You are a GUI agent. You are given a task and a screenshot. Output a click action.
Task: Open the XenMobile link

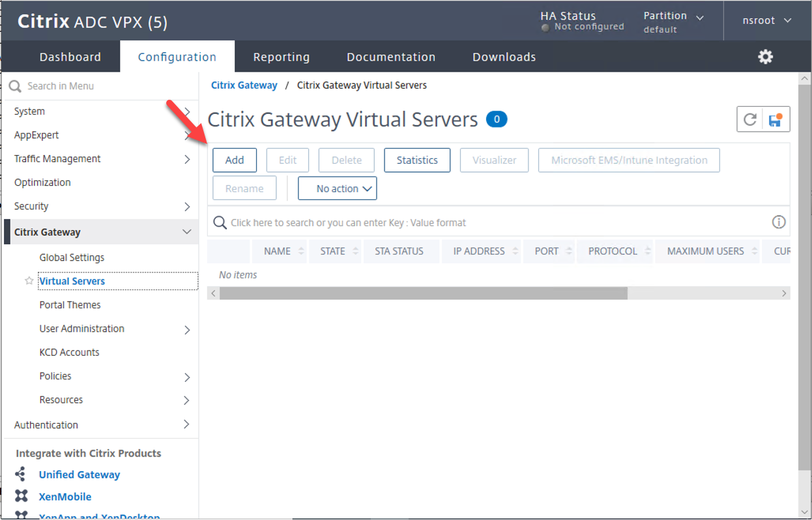[65, 497]
